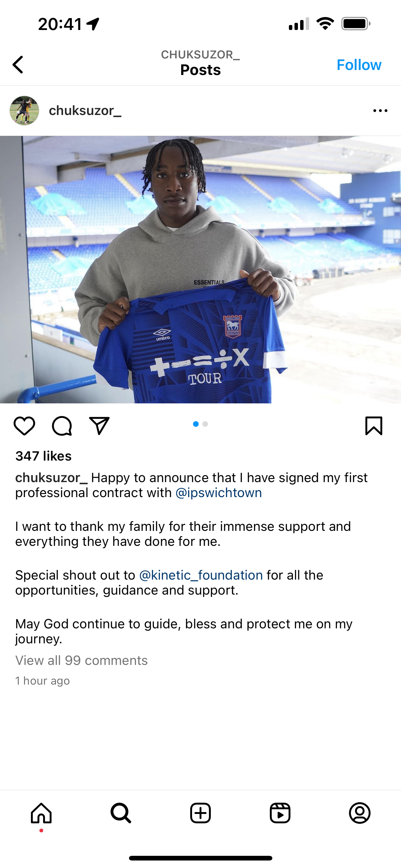Open the Search tab in the bottom bar
The image size is (401, 868).
[121, 813]
